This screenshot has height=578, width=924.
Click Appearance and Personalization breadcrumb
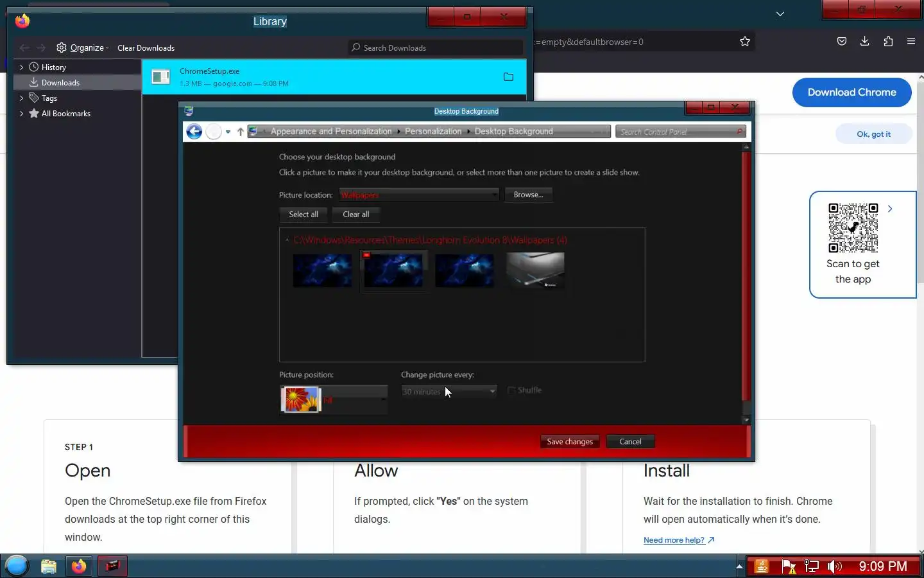pyautogui.click(x=331, y=131)
